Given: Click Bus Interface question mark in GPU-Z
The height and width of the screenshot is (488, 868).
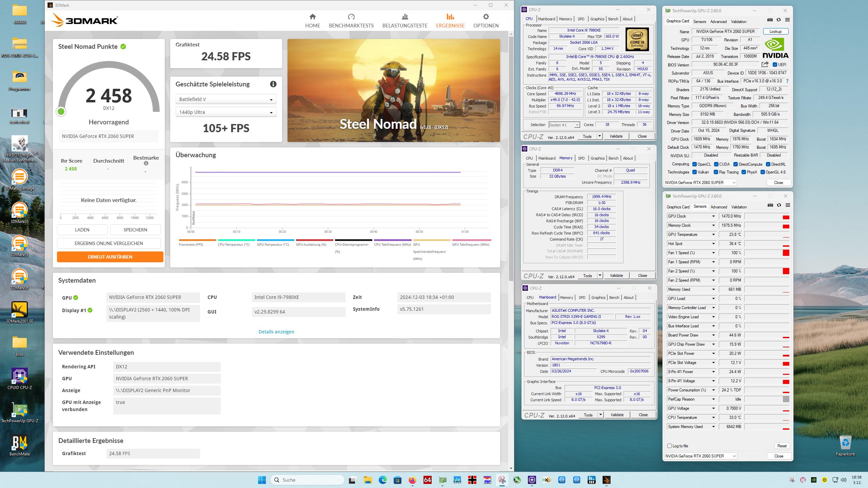Looking at the screenshot, I should click(787, 81).
